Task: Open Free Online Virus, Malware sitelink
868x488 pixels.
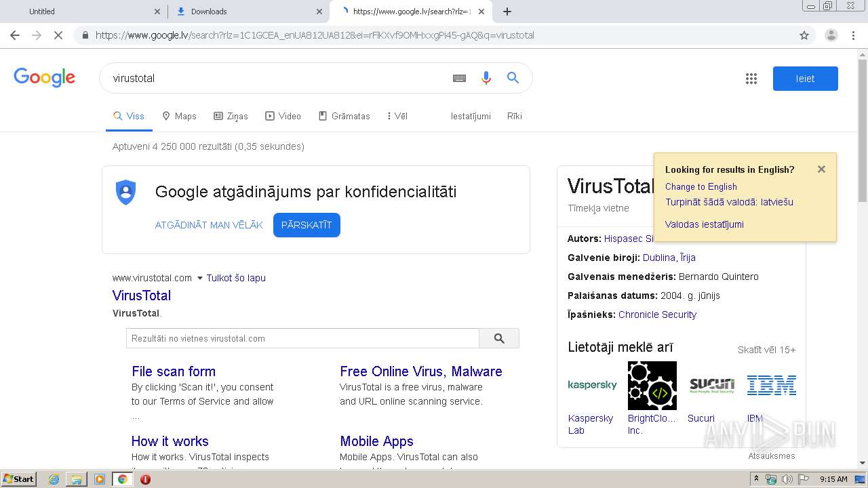Action: pos(421,371)
